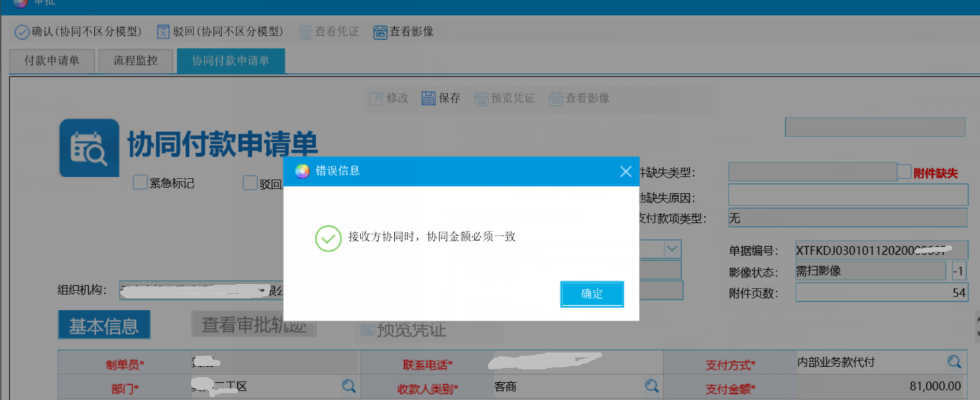Click magnifier icon in 收款人类别 field
This screenshot has height=400, width=980.
[652, 386]
